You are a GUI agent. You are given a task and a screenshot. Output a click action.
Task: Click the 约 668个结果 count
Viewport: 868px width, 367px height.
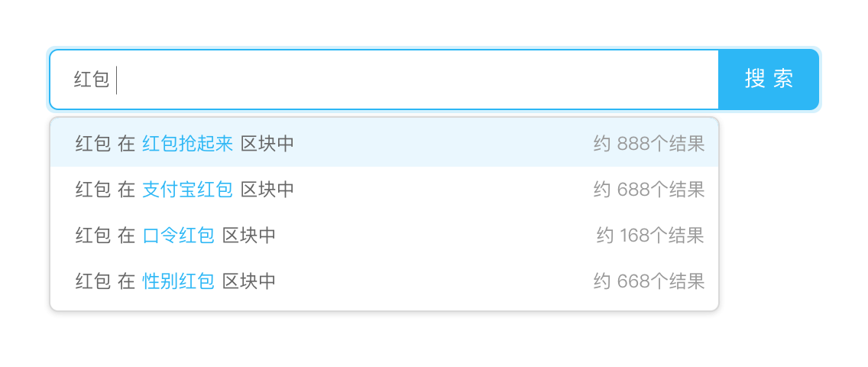tap(649, 281)
